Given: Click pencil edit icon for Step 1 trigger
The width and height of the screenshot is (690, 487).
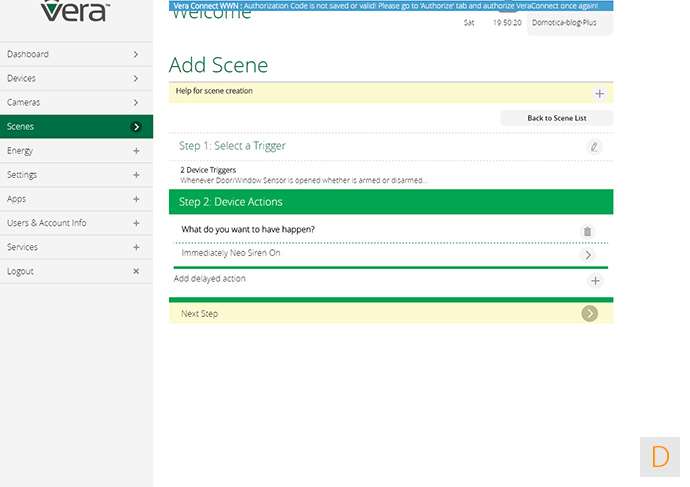Looking at the screenshot, I should pyautogui.click(x=594, y=147).
